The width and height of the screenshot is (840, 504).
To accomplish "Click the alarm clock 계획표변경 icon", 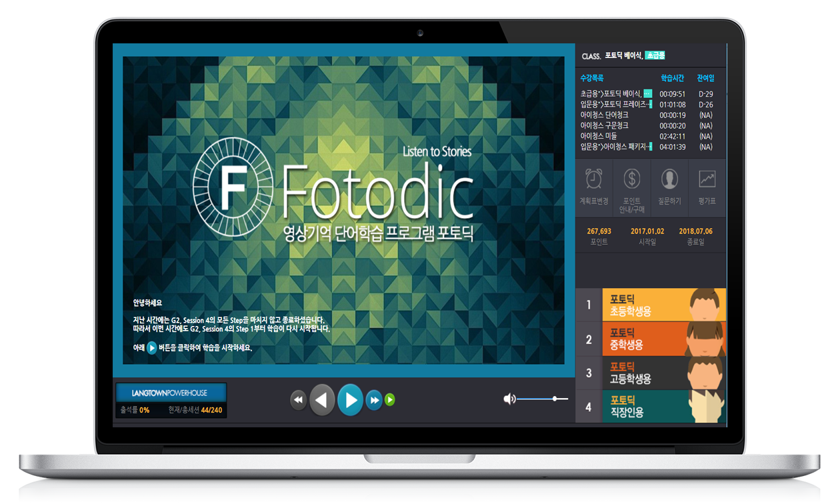I will pos(594,179).
